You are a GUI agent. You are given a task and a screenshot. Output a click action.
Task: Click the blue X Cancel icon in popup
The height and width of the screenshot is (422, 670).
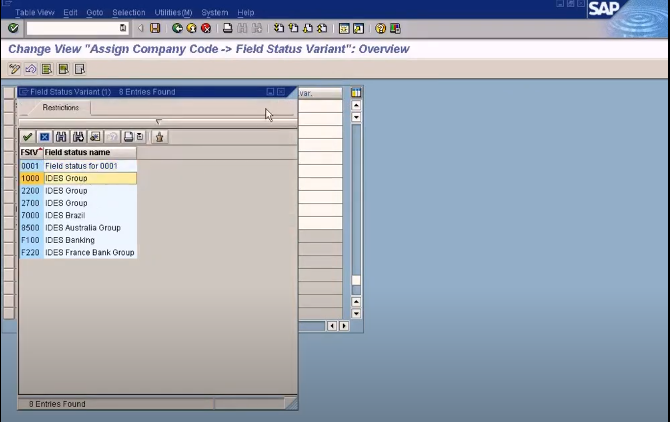[44, 137]
